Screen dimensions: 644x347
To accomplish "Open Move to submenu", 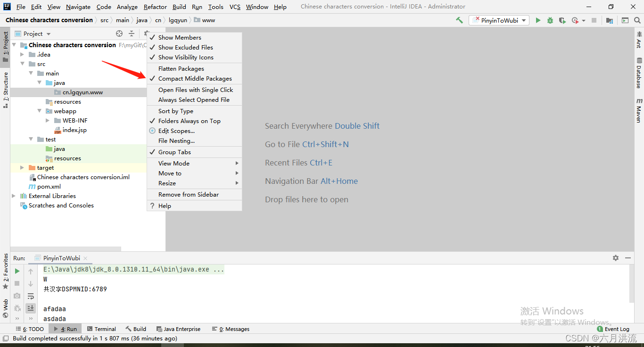I will click(194, 173).
